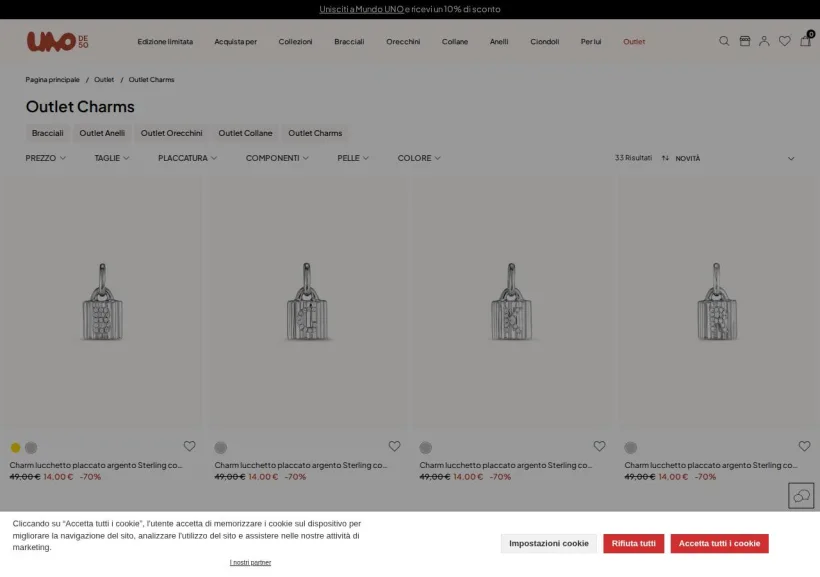Screen dimensions: 820x577
Task: Open the search magnifier icon
Action: [x=724, y=41]
